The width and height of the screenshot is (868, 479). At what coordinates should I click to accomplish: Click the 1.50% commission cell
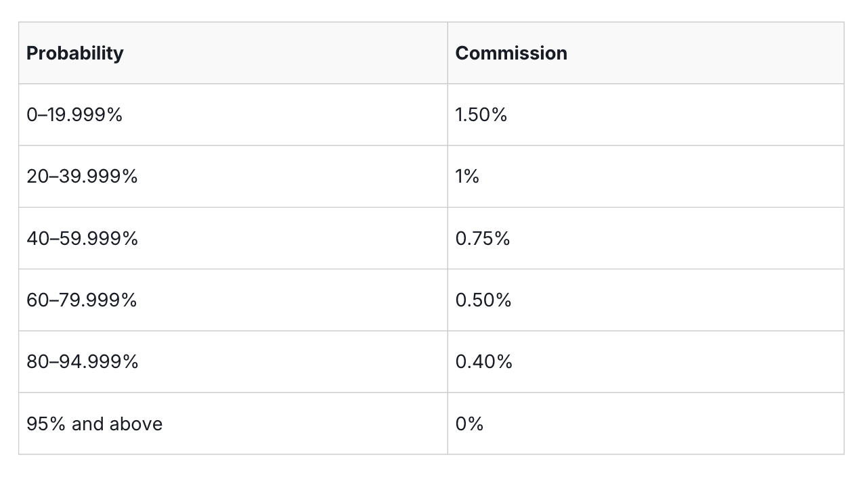(x=481, y=115)
